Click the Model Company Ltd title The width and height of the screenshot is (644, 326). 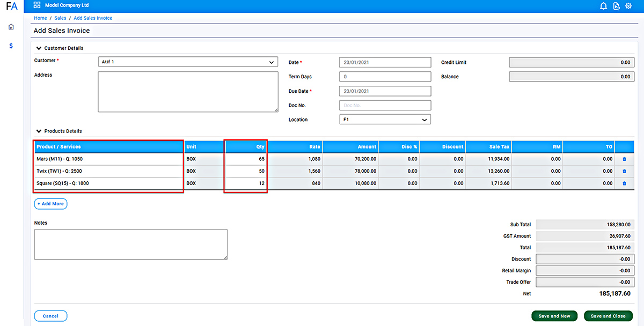point(67,5)
